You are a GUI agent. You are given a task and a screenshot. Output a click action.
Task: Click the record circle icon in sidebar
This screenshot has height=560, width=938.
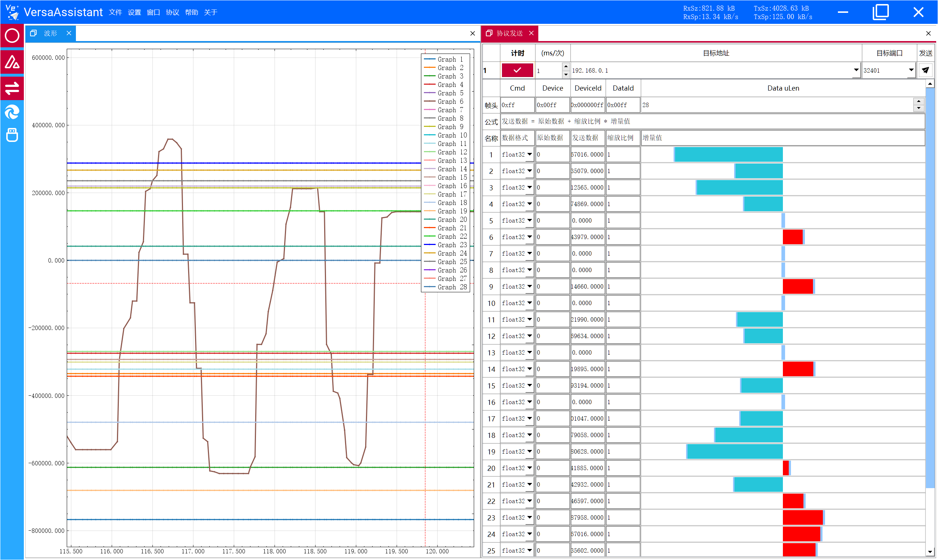tap(12, 36)
